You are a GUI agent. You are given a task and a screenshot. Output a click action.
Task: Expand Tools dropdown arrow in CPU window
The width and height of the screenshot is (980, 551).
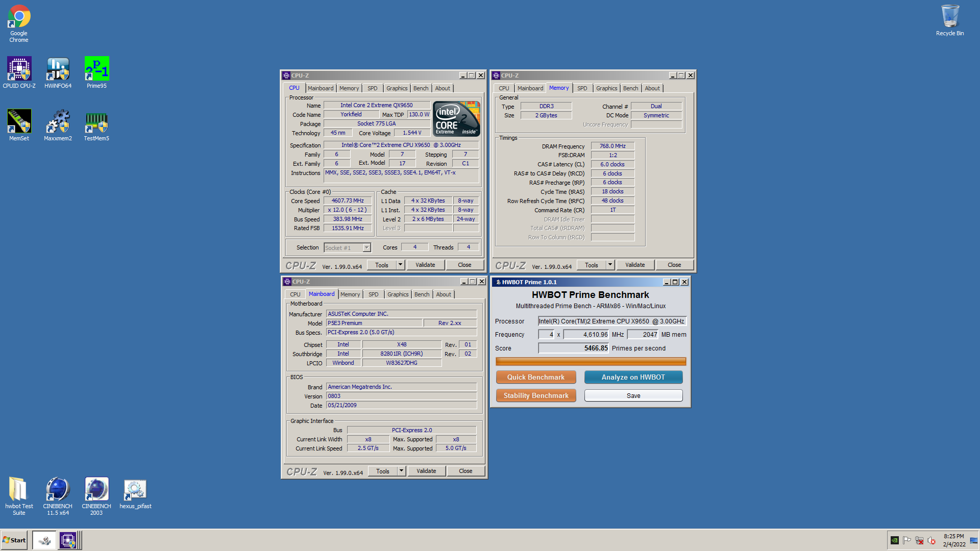(x=401, y=265)
